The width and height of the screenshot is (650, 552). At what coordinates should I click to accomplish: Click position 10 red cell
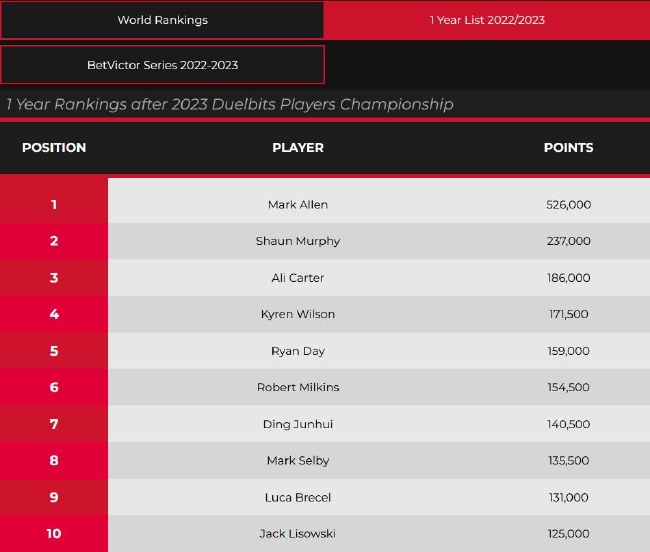tap(54, 533)
